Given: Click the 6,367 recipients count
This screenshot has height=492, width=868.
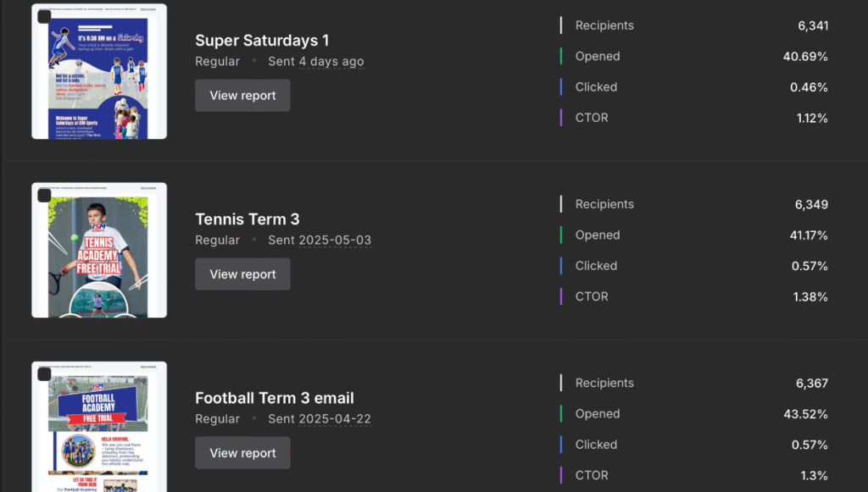Looking at the screenshot, I should [812, 384].
